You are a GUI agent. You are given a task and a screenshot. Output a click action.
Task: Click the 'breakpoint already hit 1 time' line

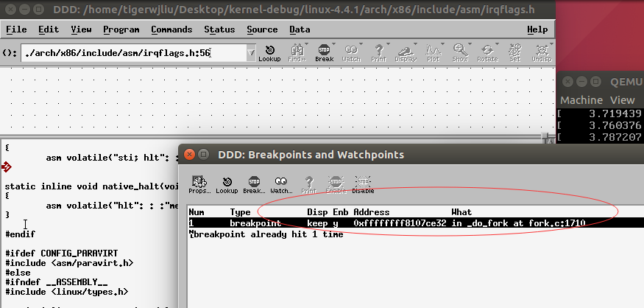pos(268,234)
